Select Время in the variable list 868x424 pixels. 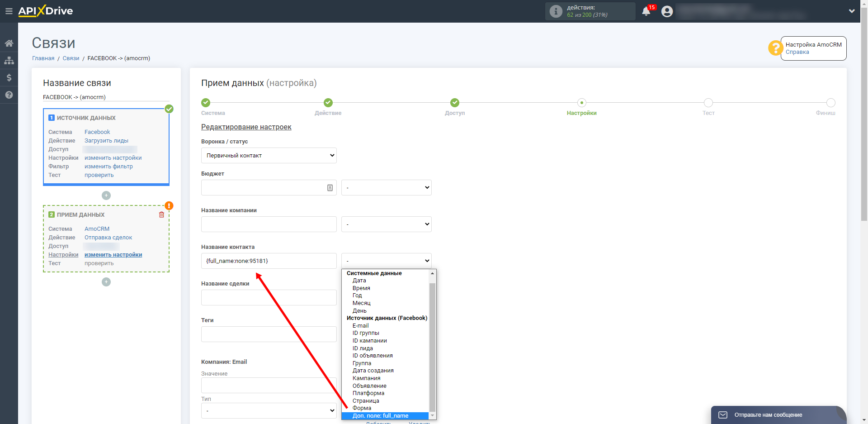click(x=361, y=288)
